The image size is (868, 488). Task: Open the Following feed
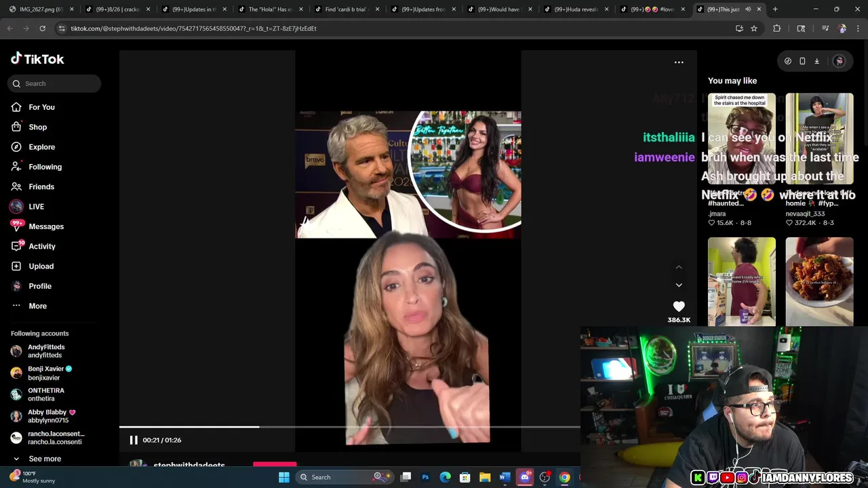[36, 167]
